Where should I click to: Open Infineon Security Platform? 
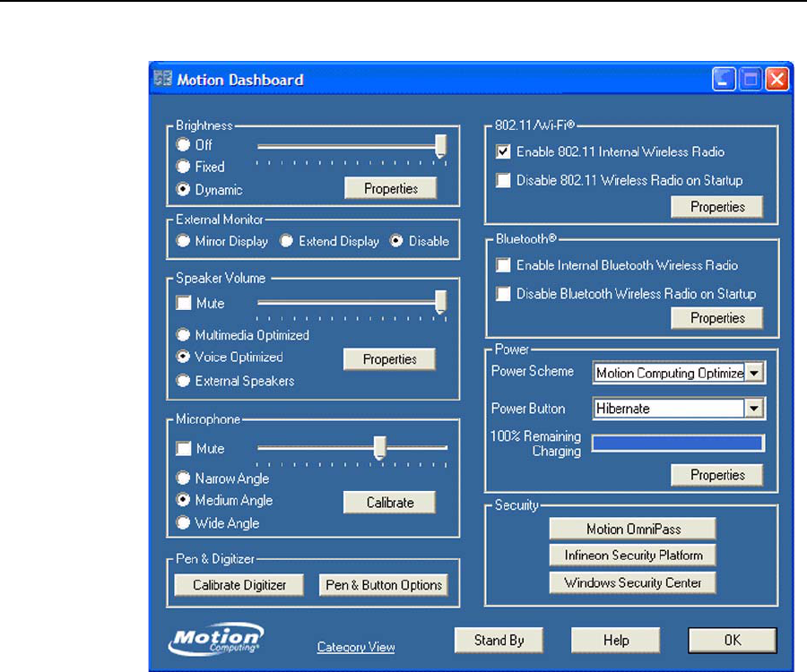[x=632, y=555]
